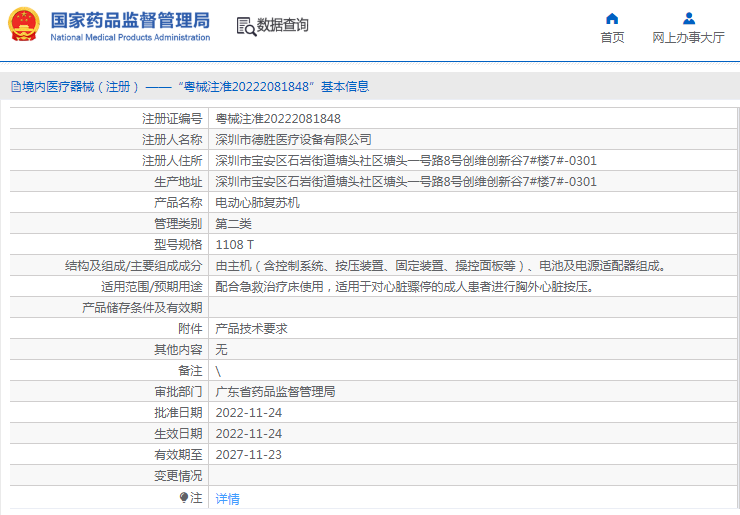The image size is (740, 515).
Task: Open the 首页 navigation text link
Action: [612, 38]
